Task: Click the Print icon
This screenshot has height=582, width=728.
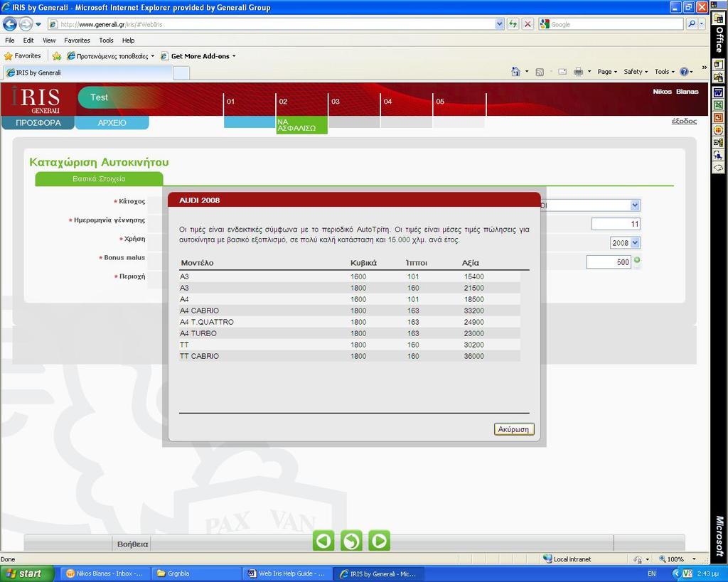Action: coord(578,72)
